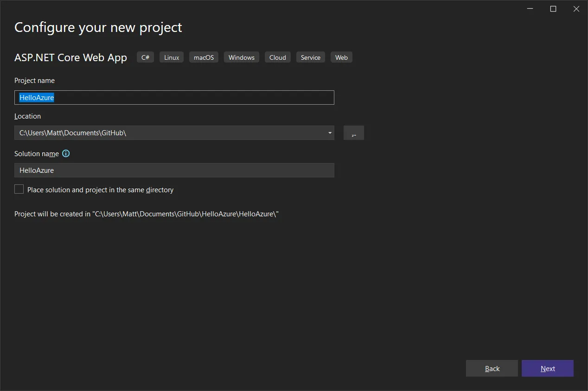
Task: Click the Project name input field
Action: click(x=174, y=97)
